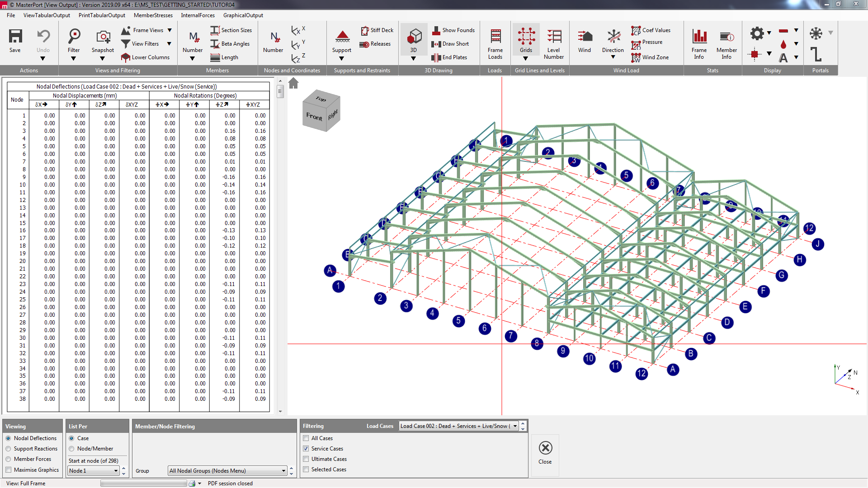Open the nodal Group dropdown

tap(283, 471)
